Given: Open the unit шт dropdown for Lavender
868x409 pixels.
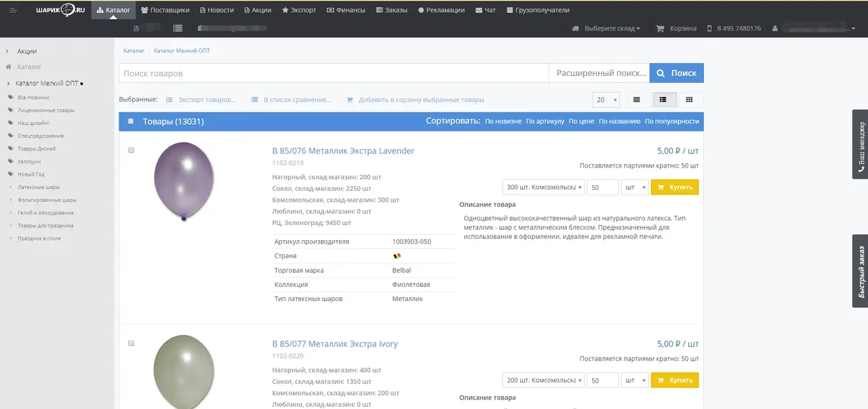Looking at the screenshot, I should pyautogui.click(x=635, y=187).
